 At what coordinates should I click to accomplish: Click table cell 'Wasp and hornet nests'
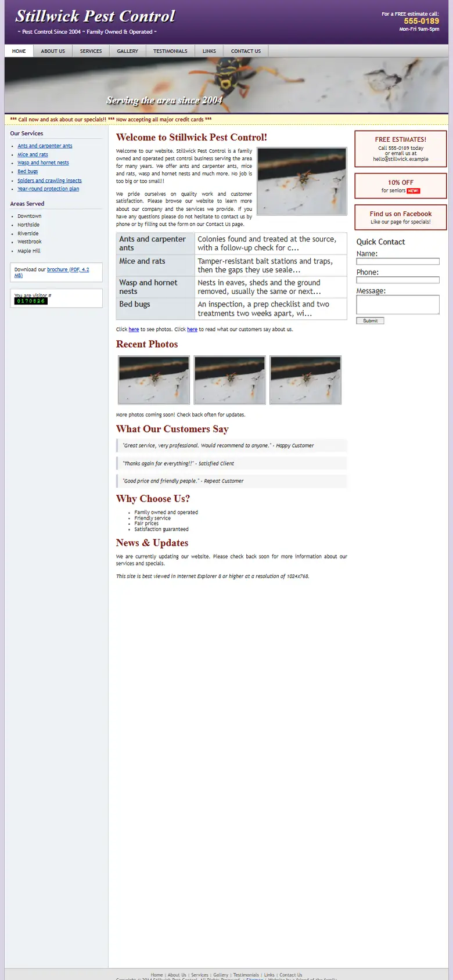coord(156,287)
